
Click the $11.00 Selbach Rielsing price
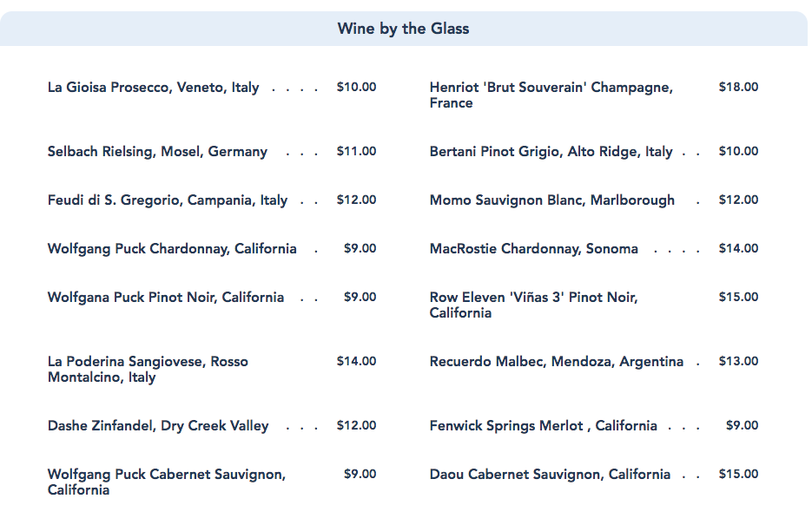click(x=356, y=152)
